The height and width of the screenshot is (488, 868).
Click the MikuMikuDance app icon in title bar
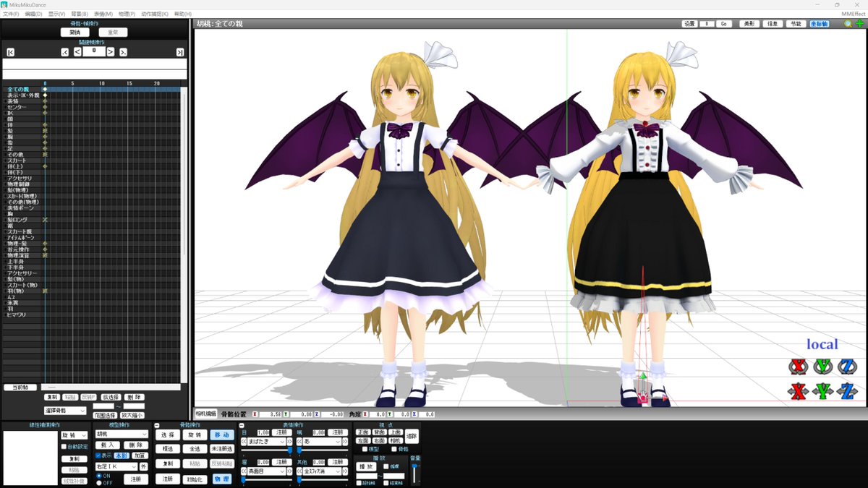tap(6, 4)
